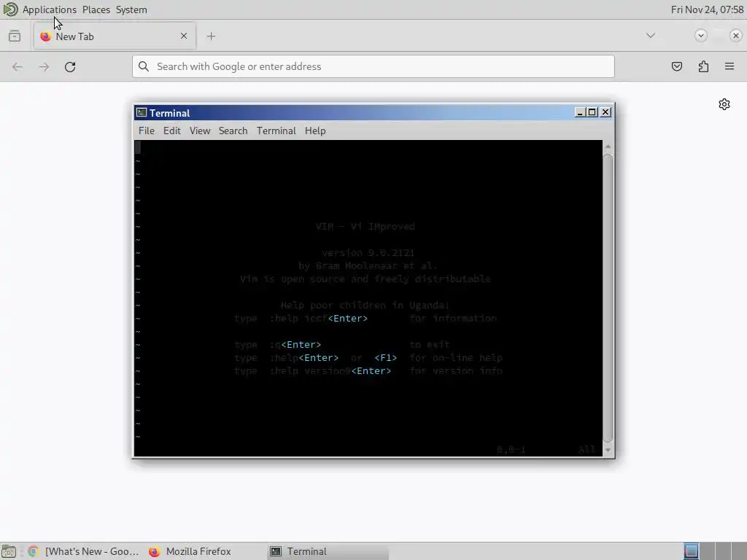Open the Save to Pocket icon
The image size is (747, 560).
click(x=676, y=66)
